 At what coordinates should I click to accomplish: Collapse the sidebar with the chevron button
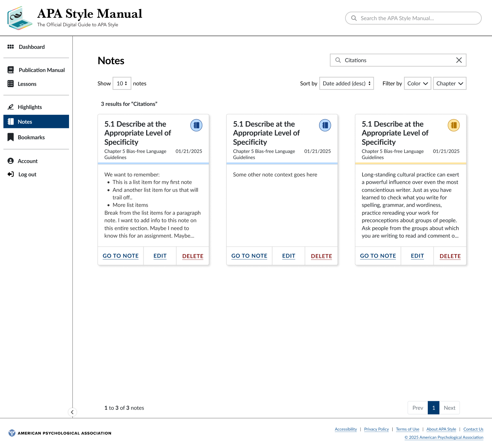[x=72, y=412]
